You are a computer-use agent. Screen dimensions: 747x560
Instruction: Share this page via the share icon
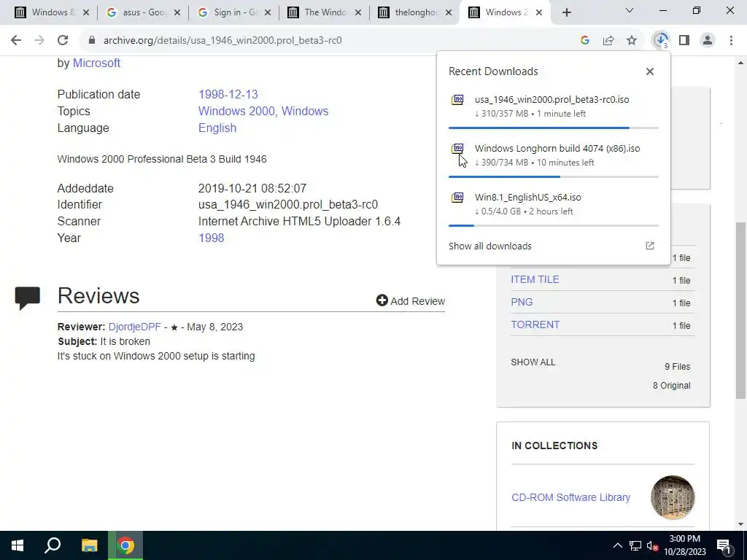pyautogui.click(x=608, y=41)
